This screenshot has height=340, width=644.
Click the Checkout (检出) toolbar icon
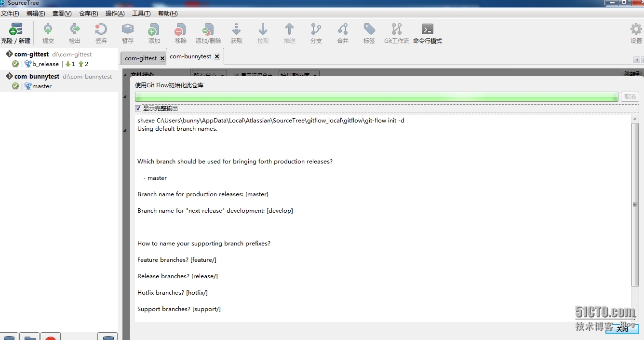point(75,29)
